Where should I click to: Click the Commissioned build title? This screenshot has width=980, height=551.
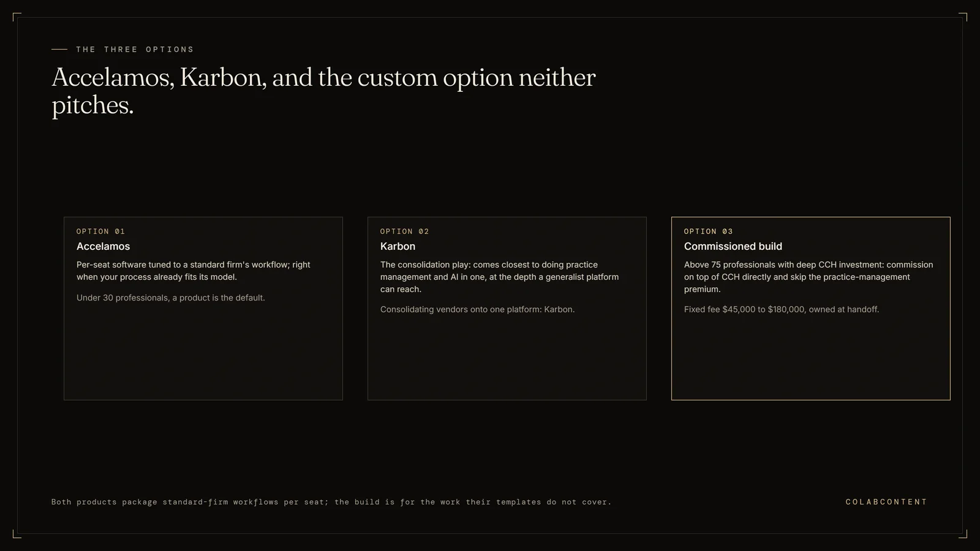pos(733,246)
